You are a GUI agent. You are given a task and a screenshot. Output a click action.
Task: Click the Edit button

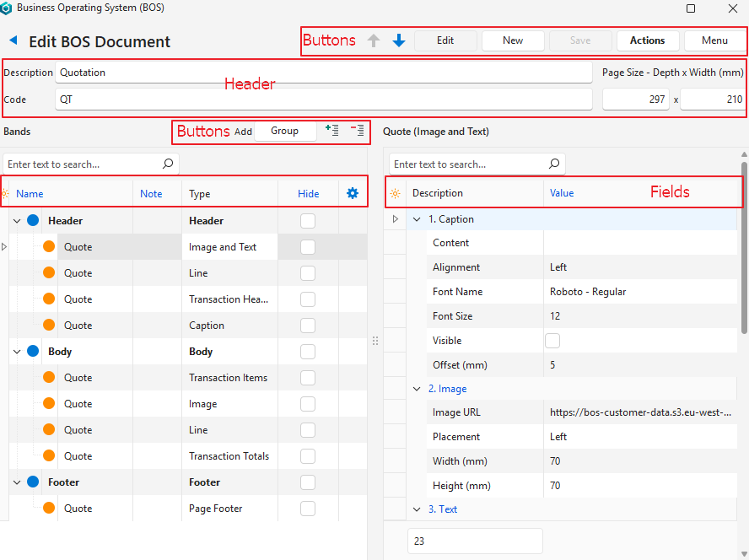[x=445, y=40]
